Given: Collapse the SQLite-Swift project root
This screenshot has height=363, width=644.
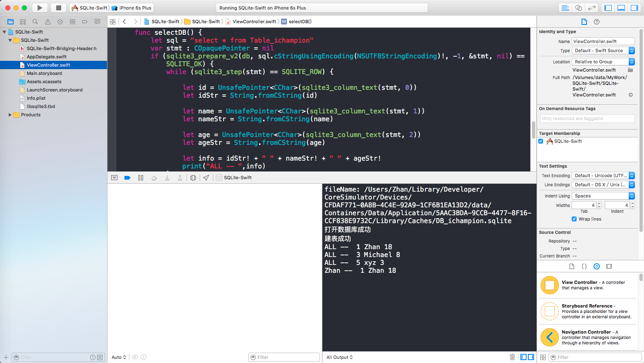Looking at the screenshot, I should (5, 32).
